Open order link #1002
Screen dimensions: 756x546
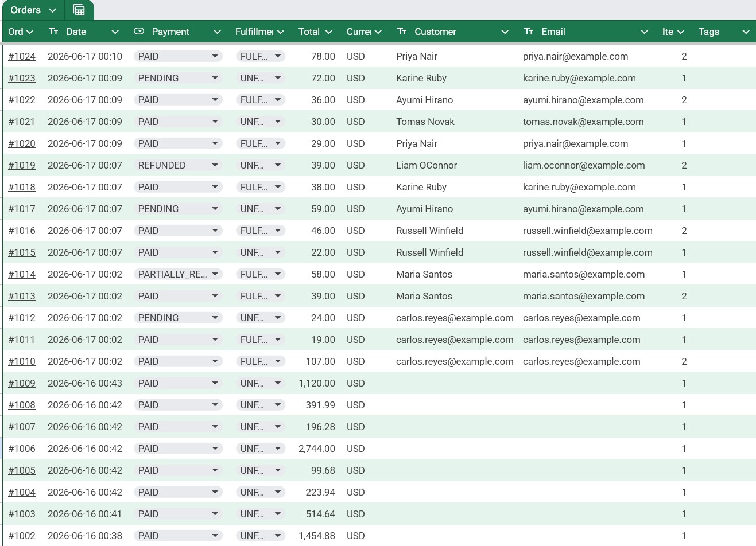tap(22, 536)
